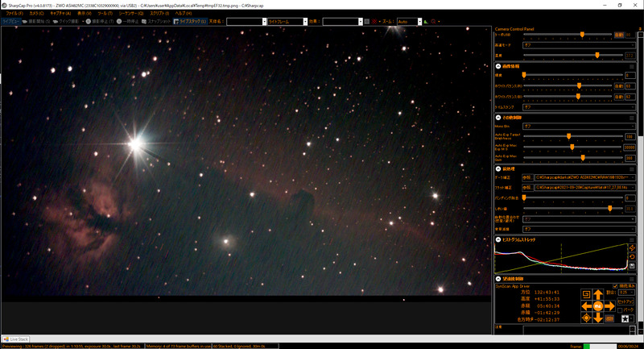Click the telescope move right arrow
Screen dimensions: 644x349
coord(609,305)
